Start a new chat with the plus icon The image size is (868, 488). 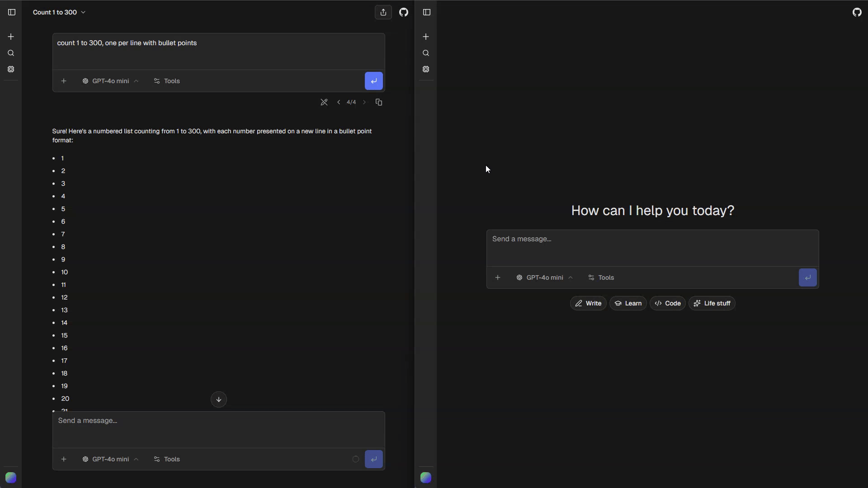[11, 37]
